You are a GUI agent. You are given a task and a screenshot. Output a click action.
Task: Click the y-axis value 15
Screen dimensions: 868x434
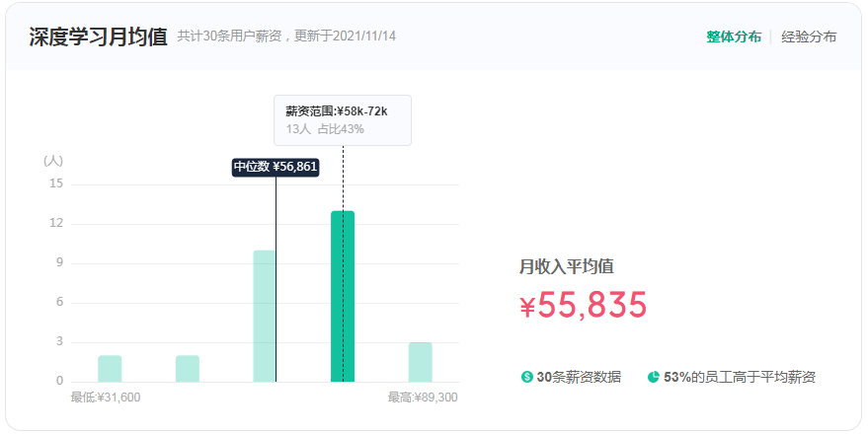coord(56,183)
